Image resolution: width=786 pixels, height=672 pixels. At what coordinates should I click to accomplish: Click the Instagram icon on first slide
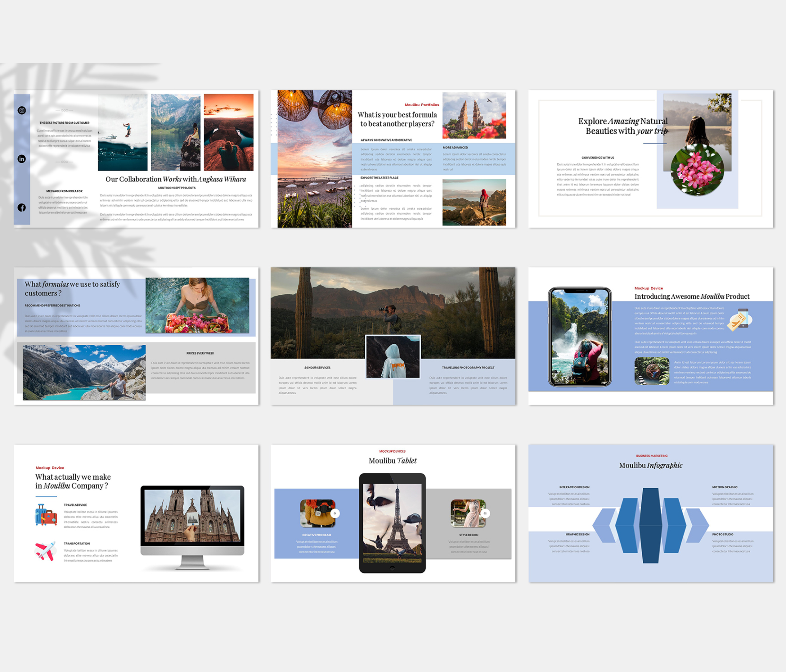22,110
